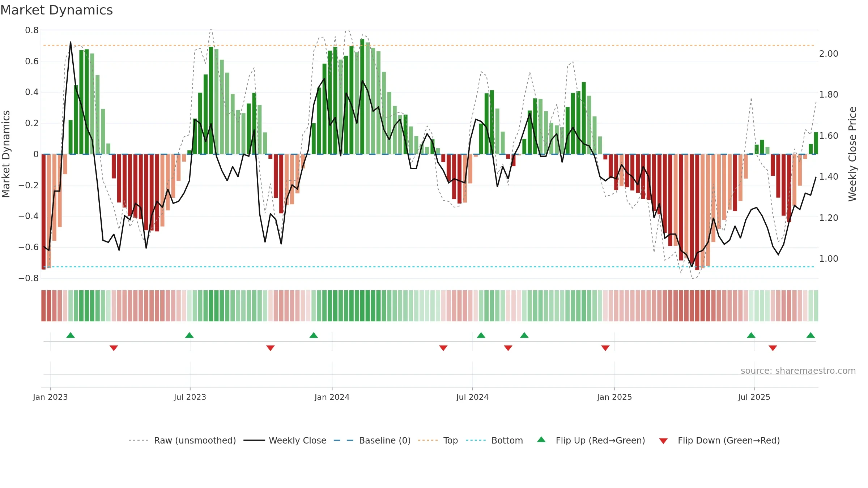Click the 1.80 price axis label
This screenshot has height=488, width=868.
[x=829, y=95]
